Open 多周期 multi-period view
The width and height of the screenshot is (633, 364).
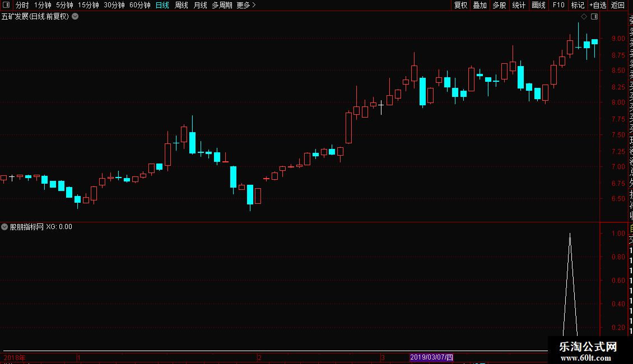tap(222, 5)
